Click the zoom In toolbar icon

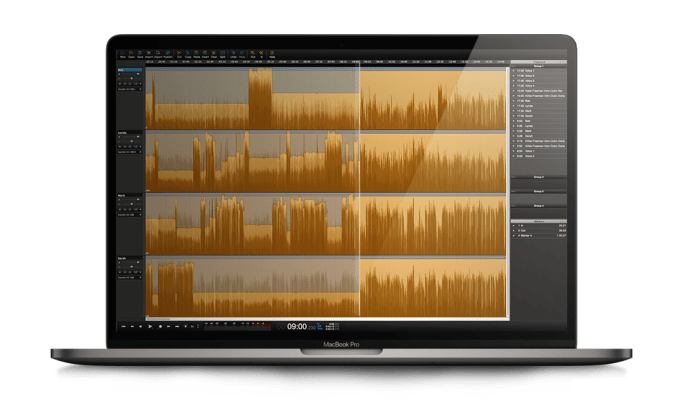coord(261,54)
